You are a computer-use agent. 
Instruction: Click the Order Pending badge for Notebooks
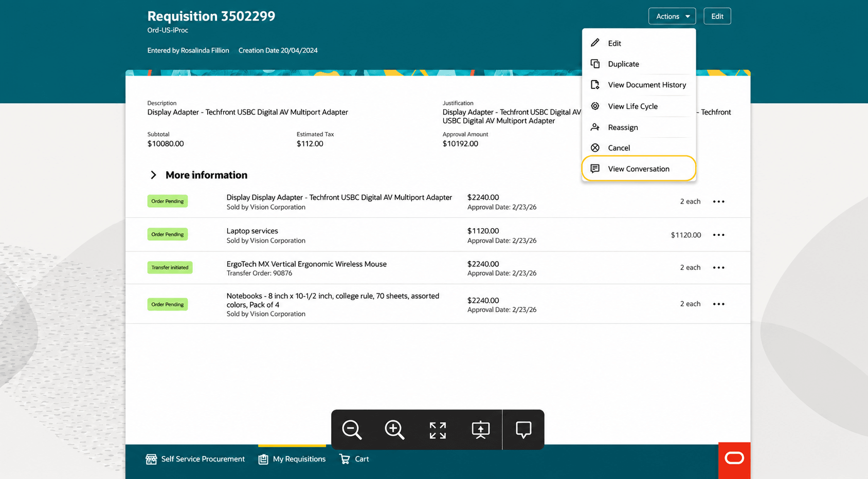(x=168, y=304)
